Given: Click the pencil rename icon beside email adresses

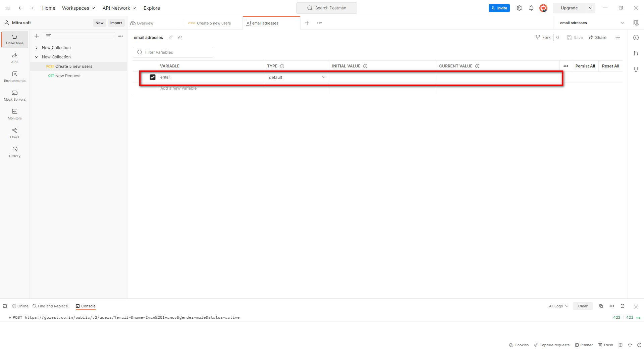Looking at the screenshot, I should (170, 38).
